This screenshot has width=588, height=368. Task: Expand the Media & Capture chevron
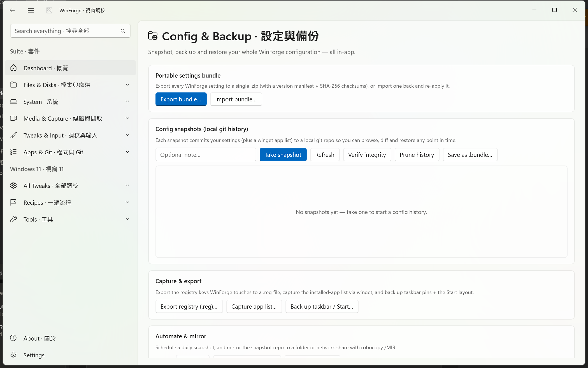127,118
